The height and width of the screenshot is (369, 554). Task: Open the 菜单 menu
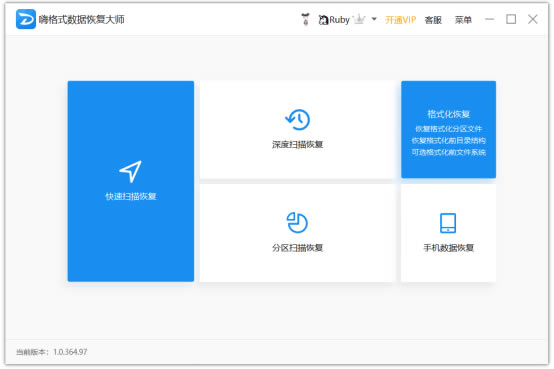pyautogui.click(x=463, y=20)
